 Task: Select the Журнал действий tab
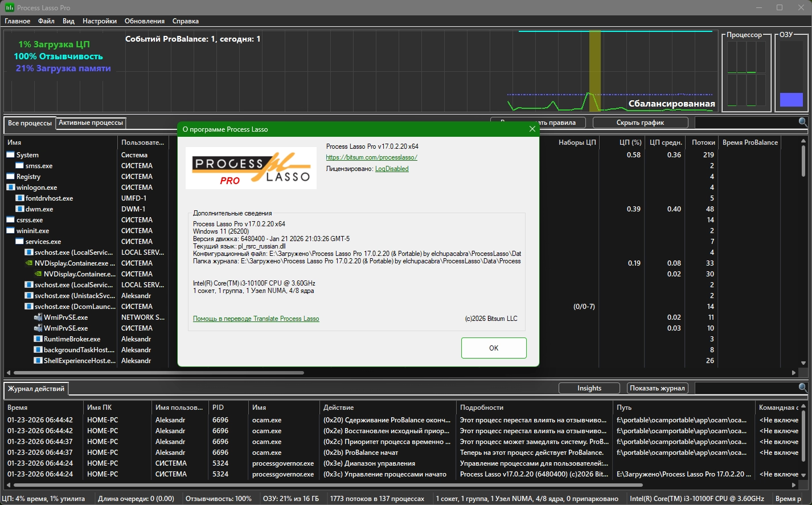point(36,389)
